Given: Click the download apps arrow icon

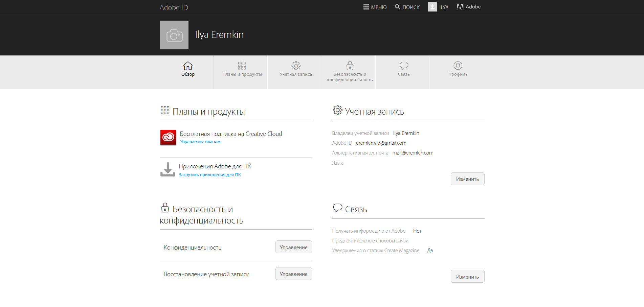Looking at the screenshot, I should pyautogui.click(x=168, y=169).
